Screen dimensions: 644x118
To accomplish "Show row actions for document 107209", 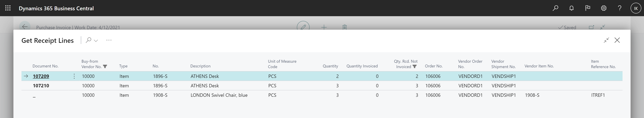I will coord(74,76).
